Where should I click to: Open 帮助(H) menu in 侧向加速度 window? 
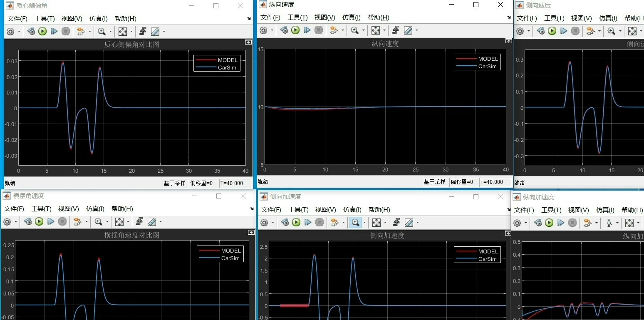coord(379,210)
